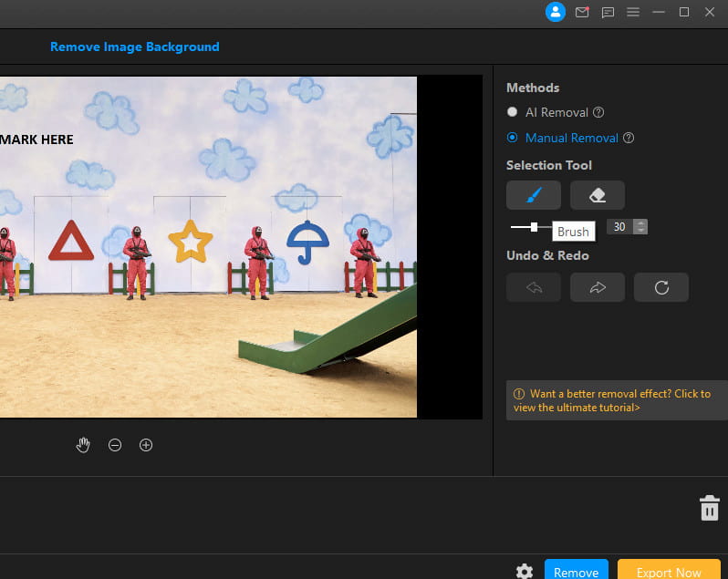The image size is (728, 579).
Task: Select the Manual Removal radio button
Action: point(512,138)
